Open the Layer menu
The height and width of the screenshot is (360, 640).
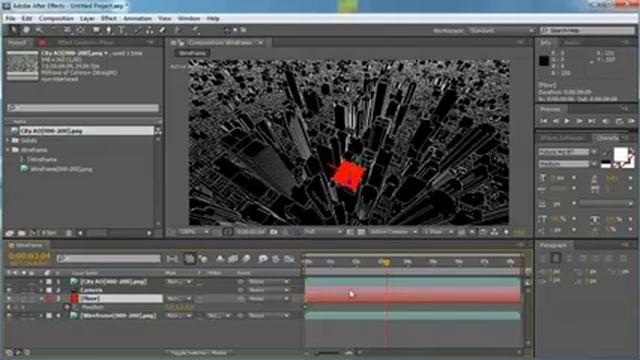pyautogui.click(x=87, y=18)
